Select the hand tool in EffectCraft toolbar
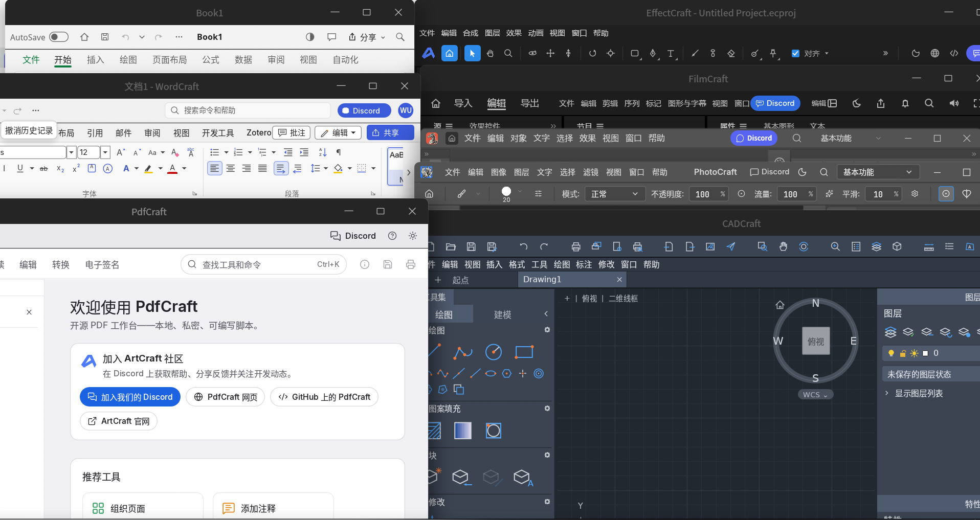This screenshot has height=520, width=980. pyautogui.click(x=490, y=53)
